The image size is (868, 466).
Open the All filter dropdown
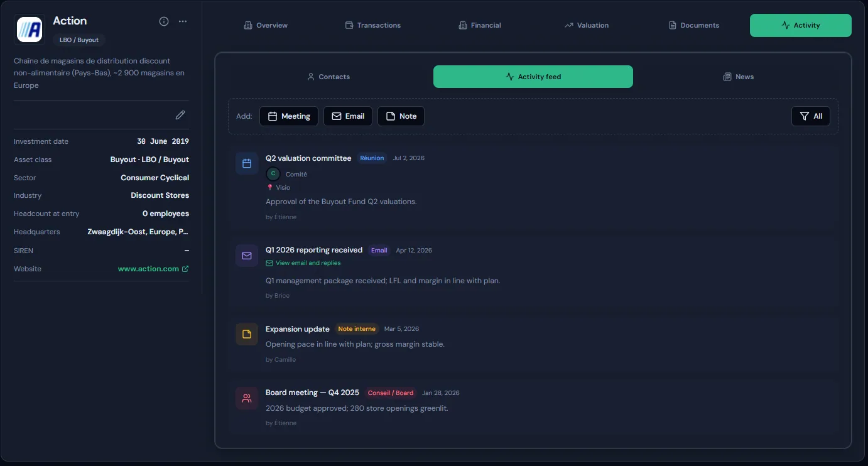click(x=811, y=116)
